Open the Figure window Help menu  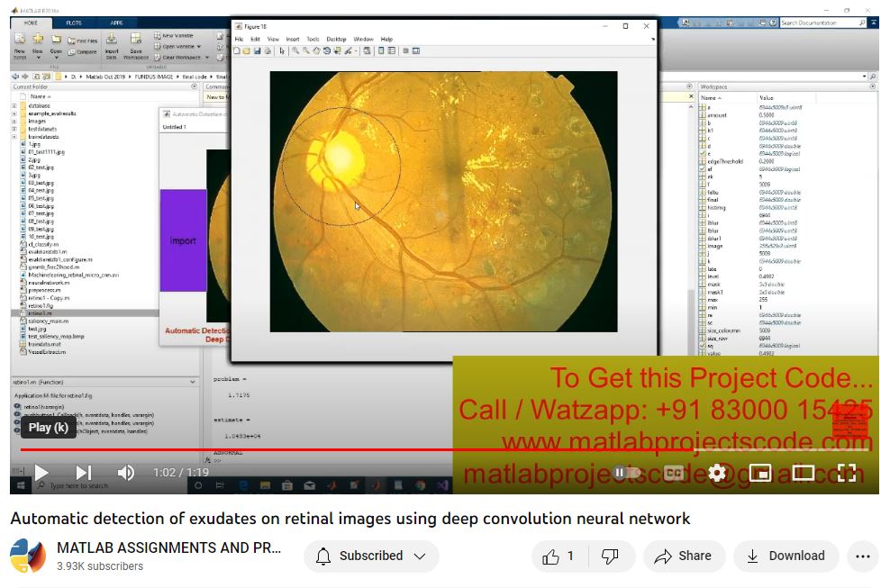[386, 39]
